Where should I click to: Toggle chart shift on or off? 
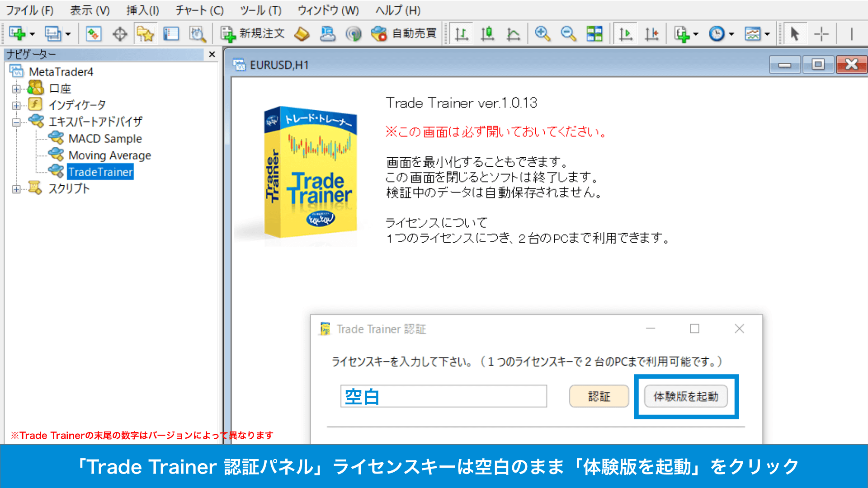(652, 33)
